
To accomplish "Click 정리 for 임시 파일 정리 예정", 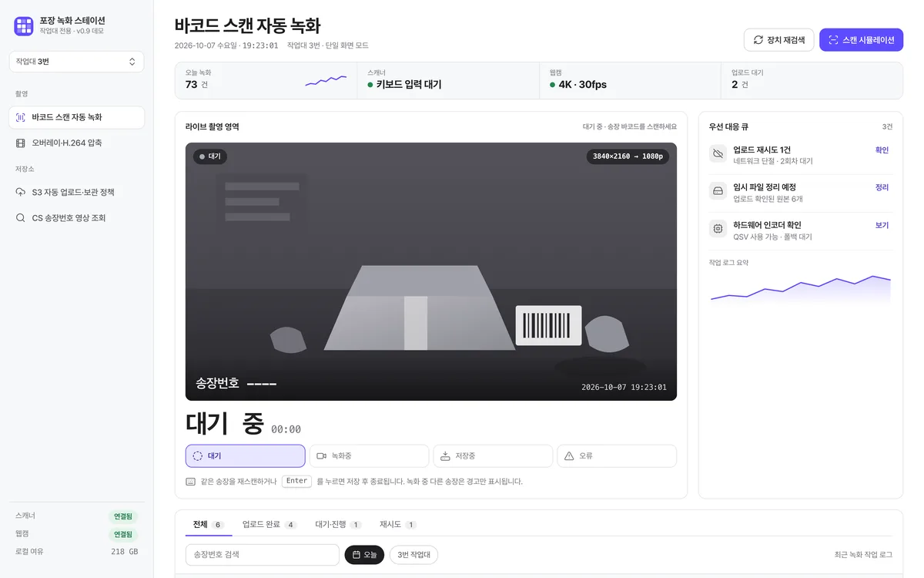I will coord(882,187).
